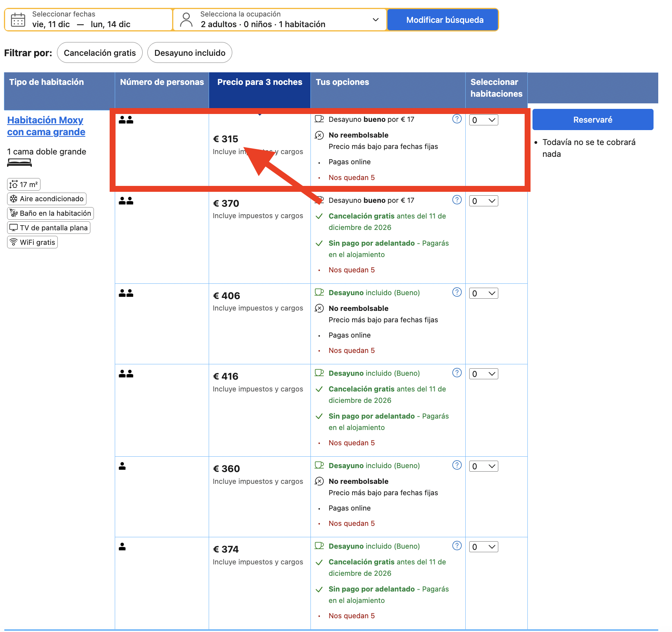Image resolution: width=672 pixels, height=632 pixels.
Task: Click help icon in the €315 row
Action: click(x=457, y=119)
